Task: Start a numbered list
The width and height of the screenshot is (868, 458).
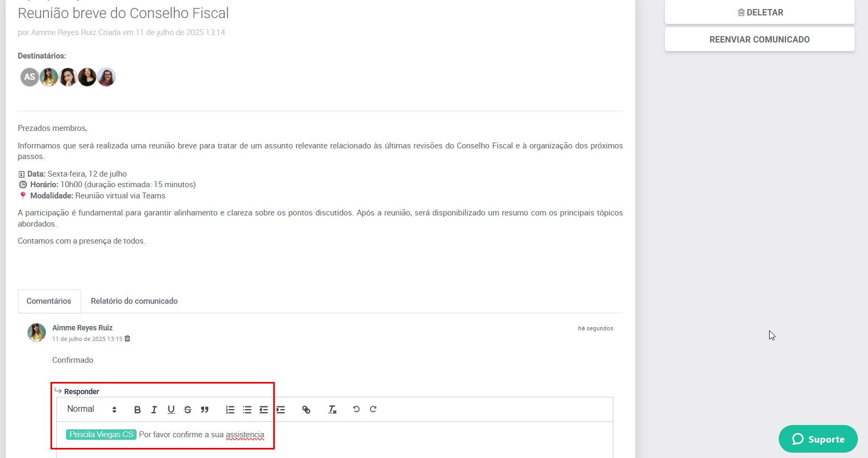Action: tap(230, 410)
